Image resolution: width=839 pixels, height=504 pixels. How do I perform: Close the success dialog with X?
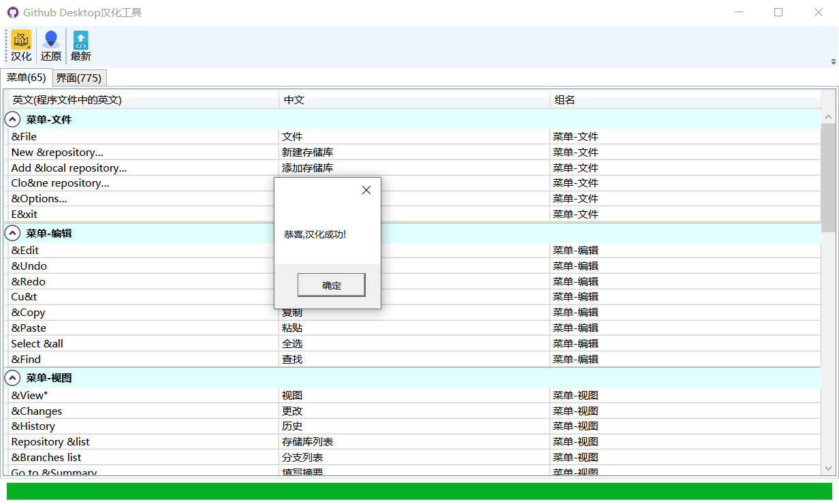[x=366, y=191]
